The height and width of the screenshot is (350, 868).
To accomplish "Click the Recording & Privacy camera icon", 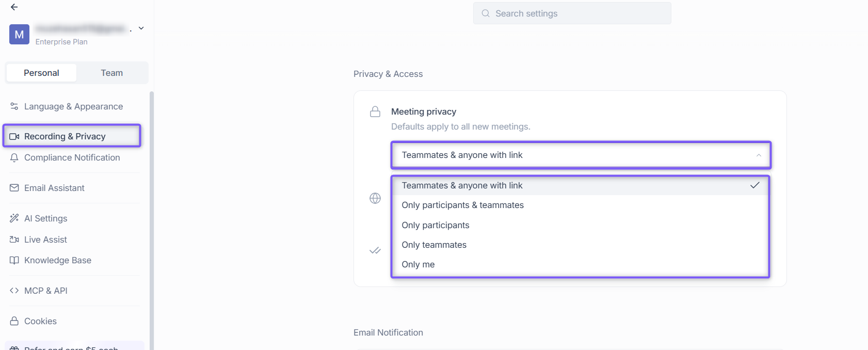I will coord(14,136).
